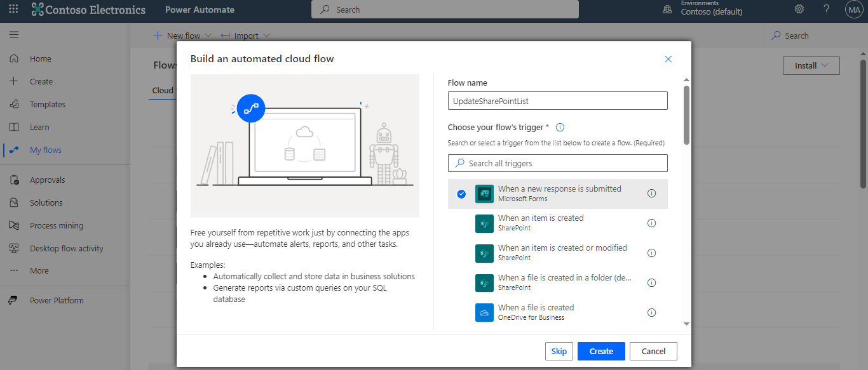This screenshot has width=868, height=370.
Task: Open the help question mark icon
Action: [x=826, y=10]
